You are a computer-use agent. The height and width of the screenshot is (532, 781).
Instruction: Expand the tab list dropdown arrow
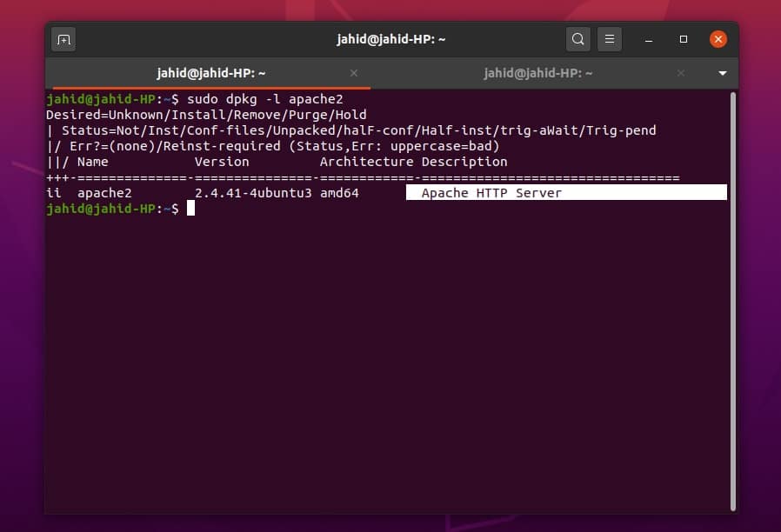coord(722,73)
